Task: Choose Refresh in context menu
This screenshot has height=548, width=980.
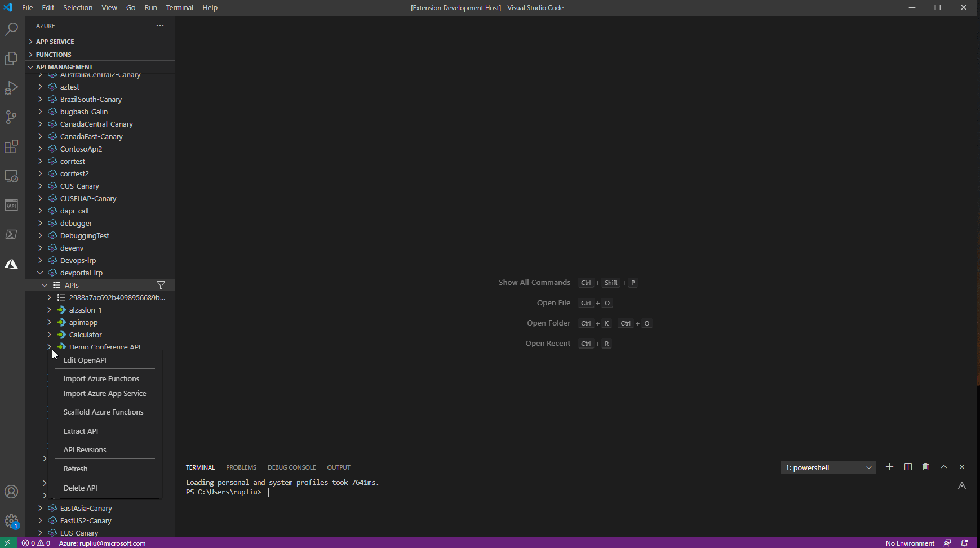Action: coord(105,469)
